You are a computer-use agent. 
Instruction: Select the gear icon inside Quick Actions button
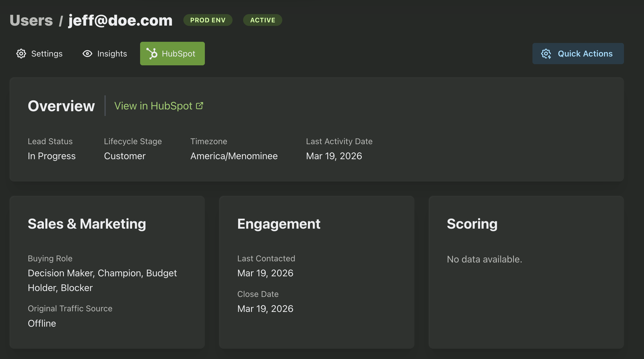pos(547,54)
